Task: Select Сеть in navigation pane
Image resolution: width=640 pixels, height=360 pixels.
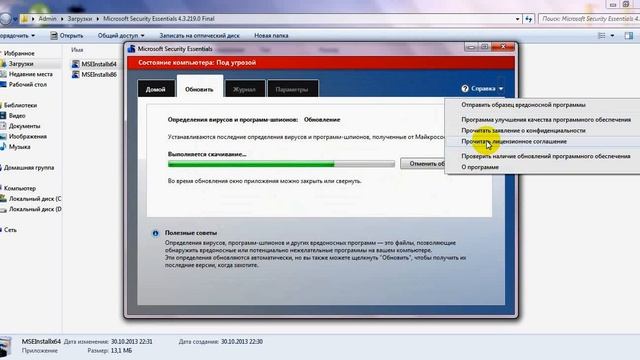Action: (10, 230)
